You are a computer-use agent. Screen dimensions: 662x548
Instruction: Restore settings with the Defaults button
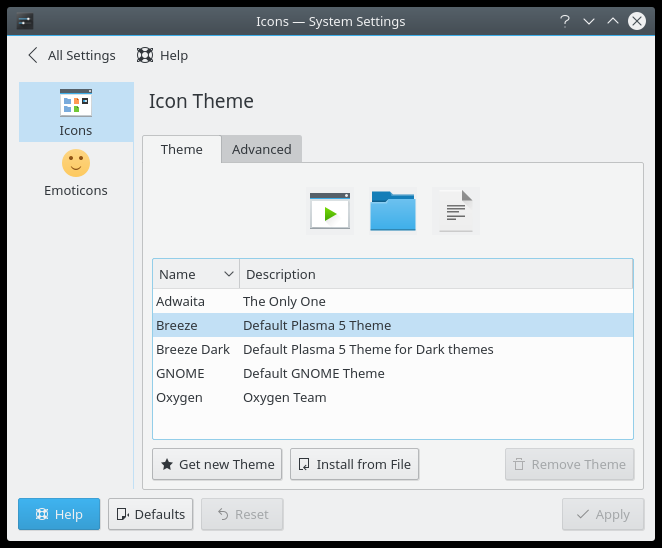point(150,514)
